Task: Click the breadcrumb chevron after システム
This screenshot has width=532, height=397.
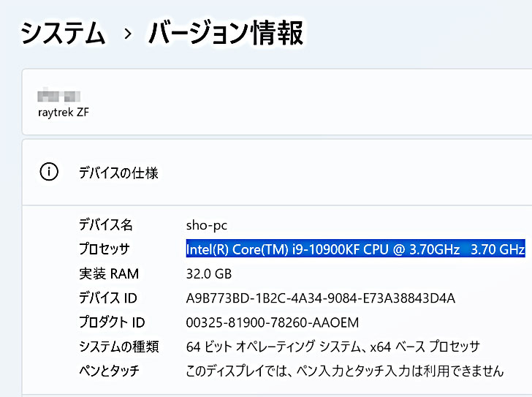Action: [x=128, y=34]
